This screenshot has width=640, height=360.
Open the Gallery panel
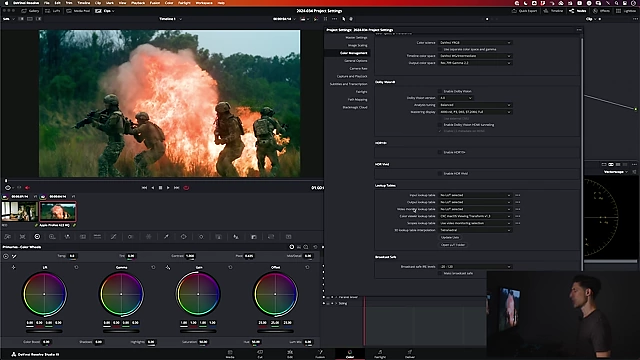(x=30, y=11)
